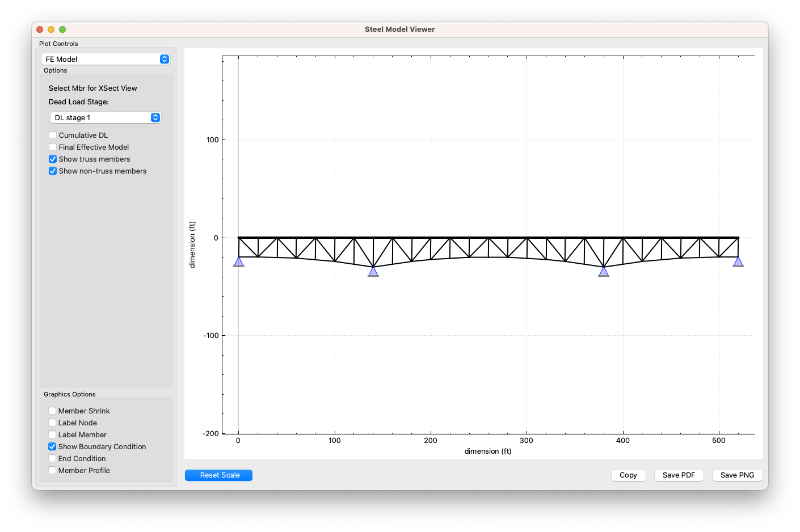Enable the Cumulative DL checkbox
The width and height of the screenshot is (800, 532).
pos(53,135)
